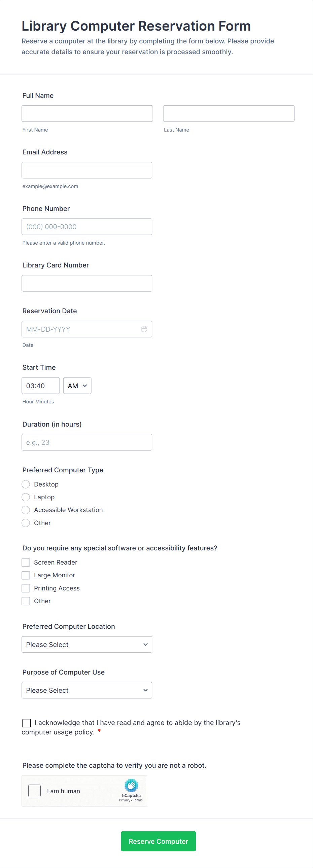Click into the Library Card Number field
Screen dimensions: 313x868
[86, 283]
